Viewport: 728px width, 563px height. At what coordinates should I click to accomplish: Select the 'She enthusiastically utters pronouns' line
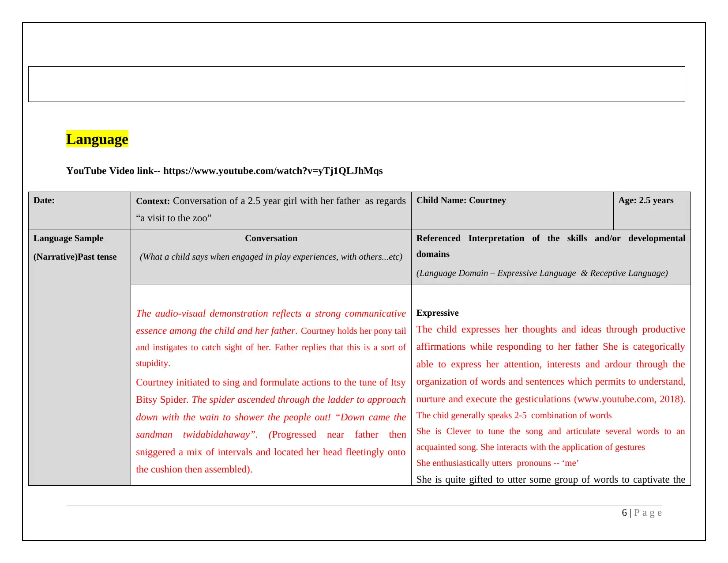[497, 463]
